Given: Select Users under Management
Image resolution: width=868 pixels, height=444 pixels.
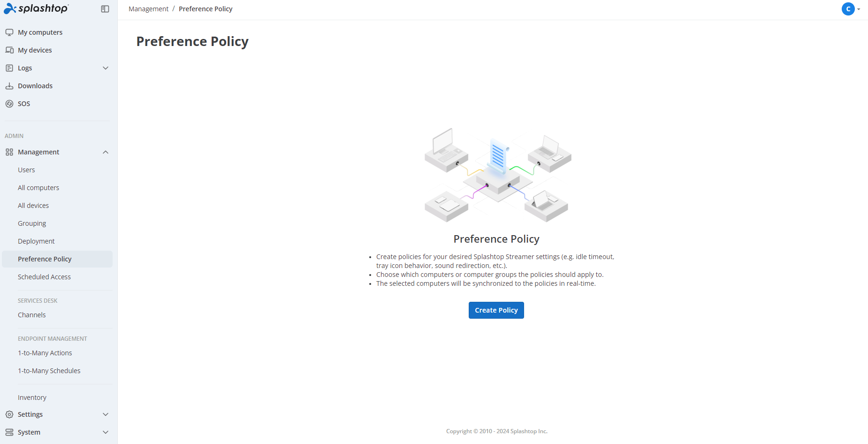Looking at the screenshot, I should coord(26,170).
